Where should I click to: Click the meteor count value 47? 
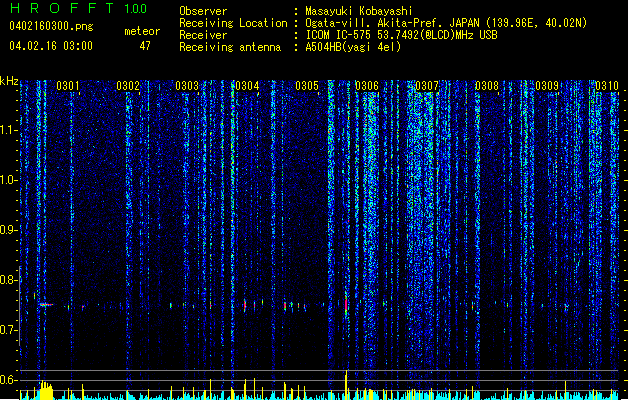pyautogui.click(x=145, y=46)
